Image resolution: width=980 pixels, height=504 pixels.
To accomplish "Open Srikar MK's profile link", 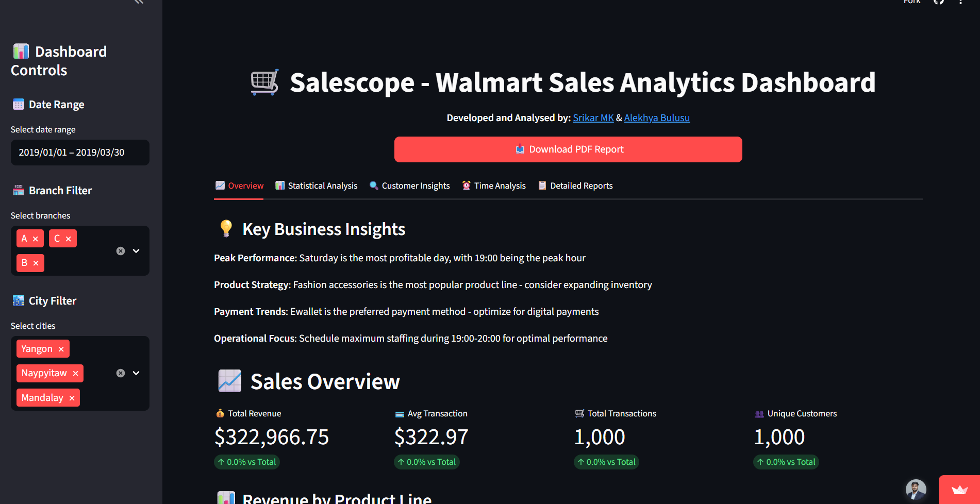I will tap(593, 117).
